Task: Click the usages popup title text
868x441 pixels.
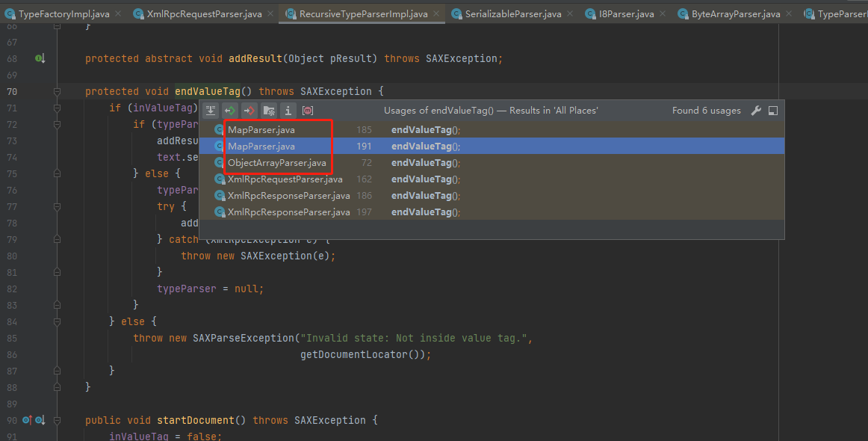Action: pos(491,111)
